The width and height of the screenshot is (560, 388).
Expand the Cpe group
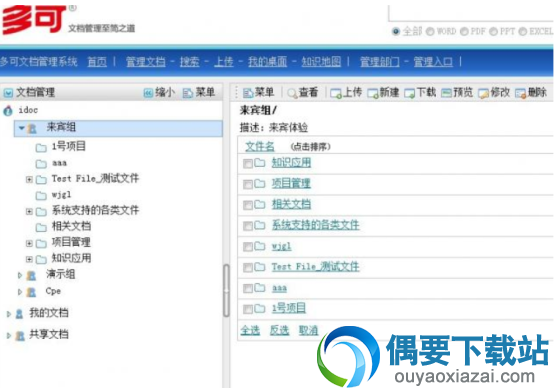tap(20, 292)
